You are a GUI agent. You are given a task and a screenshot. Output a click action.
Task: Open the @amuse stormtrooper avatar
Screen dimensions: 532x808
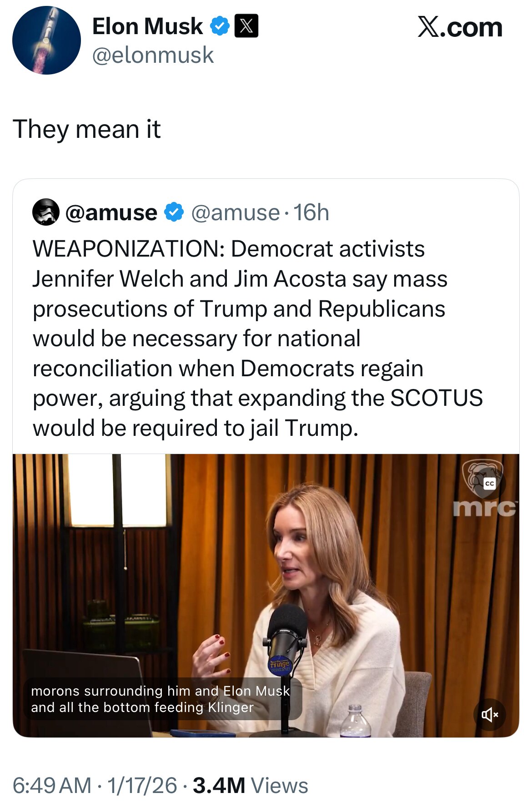tap(46, 212)
